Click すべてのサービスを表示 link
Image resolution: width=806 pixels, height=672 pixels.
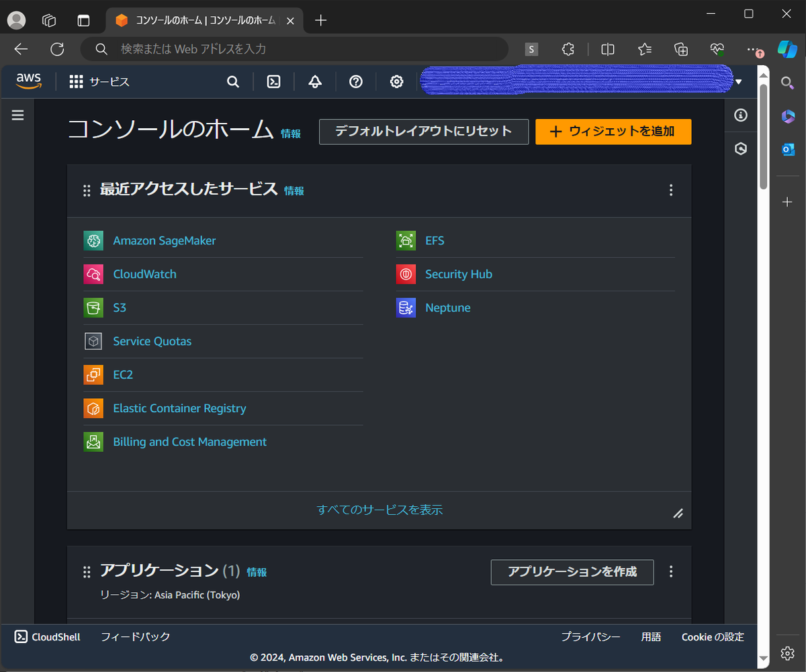pyautogui.click(x=379, y=510)
